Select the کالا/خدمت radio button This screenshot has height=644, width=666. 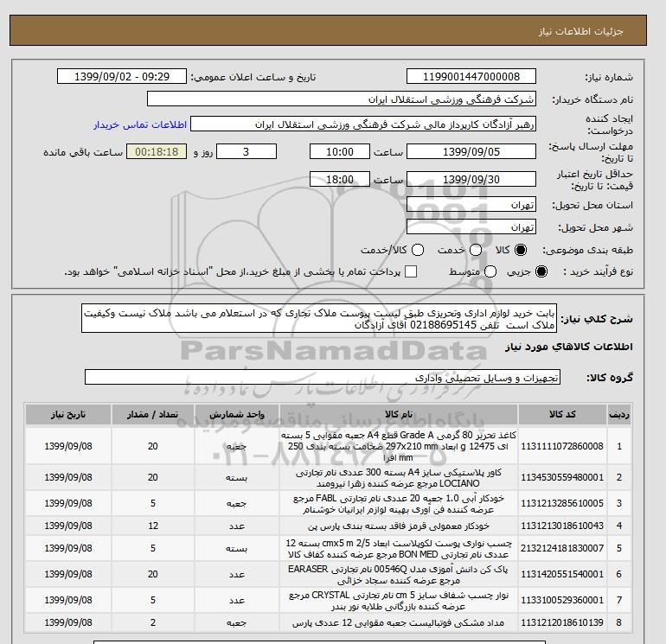point(418,250)
